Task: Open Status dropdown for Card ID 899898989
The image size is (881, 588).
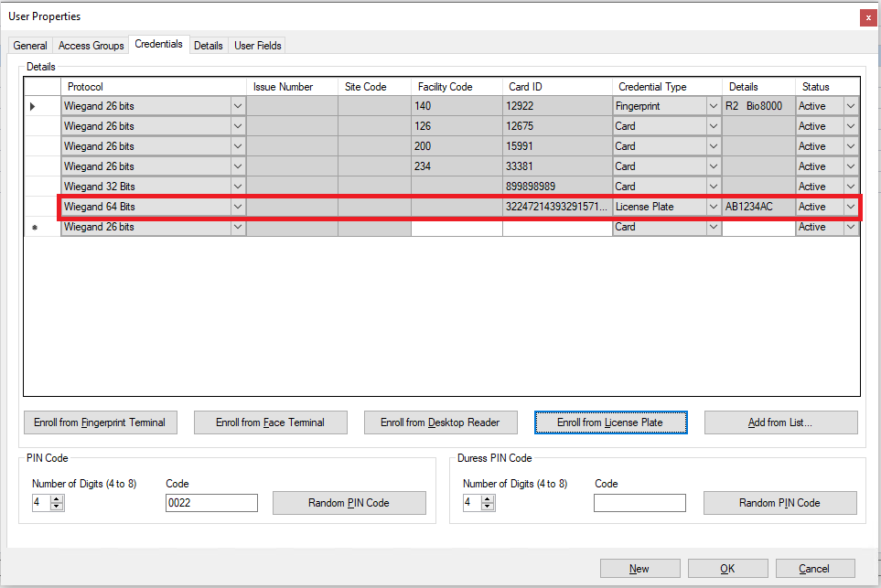Action: 851,187
